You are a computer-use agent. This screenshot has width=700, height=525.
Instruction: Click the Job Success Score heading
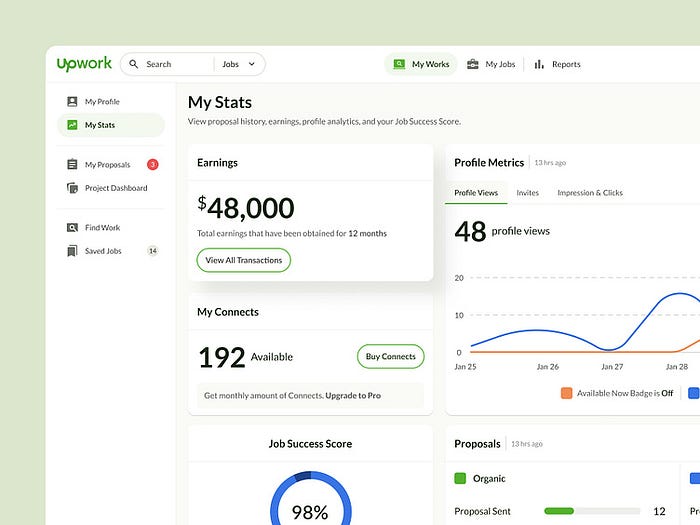coord(310,444)
